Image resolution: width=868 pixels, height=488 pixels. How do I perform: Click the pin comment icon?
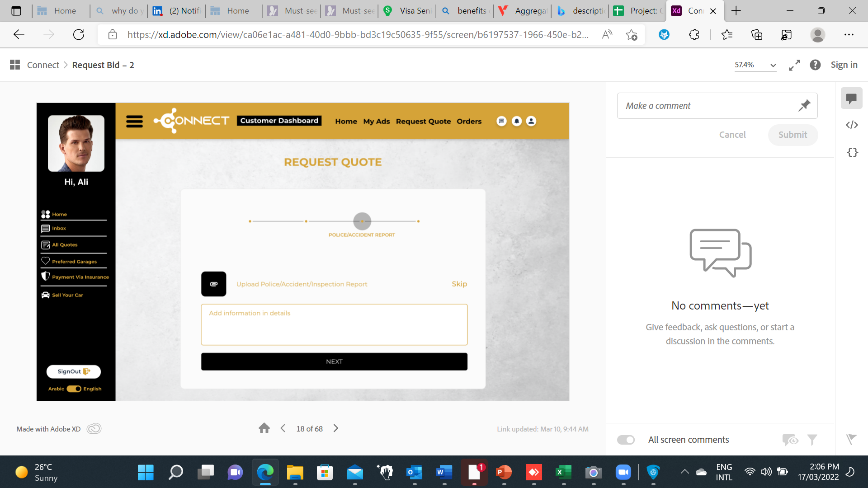pos(804,106)
